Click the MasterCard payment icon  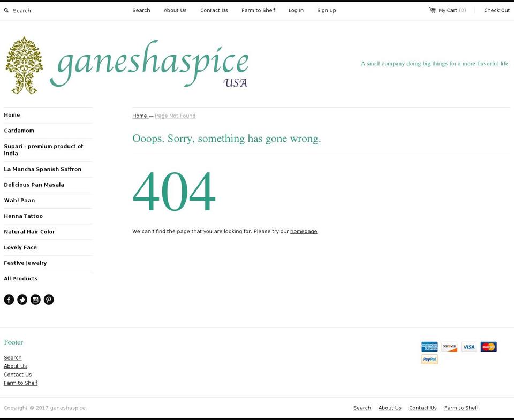[x=488, y=347]
